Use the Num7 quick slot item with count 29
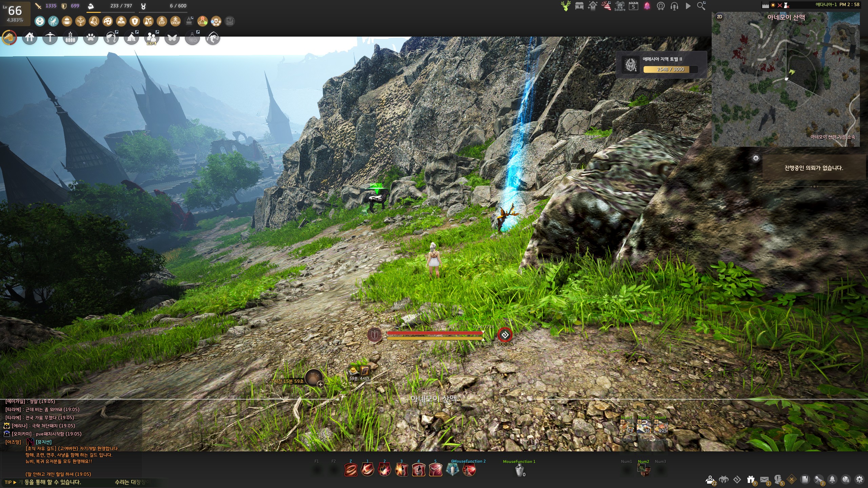Image resolution: width=868 pixels, height=488 pixels. [627, 427]
